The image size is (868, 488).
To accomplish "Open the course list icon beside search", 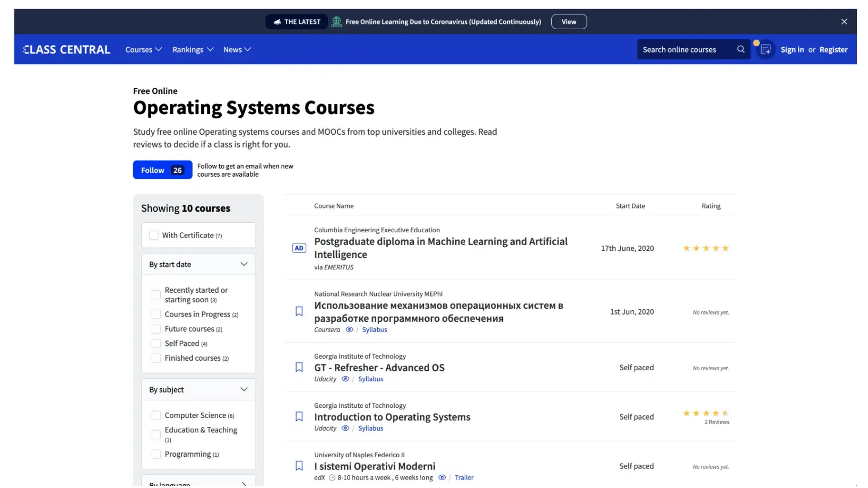I will point(765,50).
